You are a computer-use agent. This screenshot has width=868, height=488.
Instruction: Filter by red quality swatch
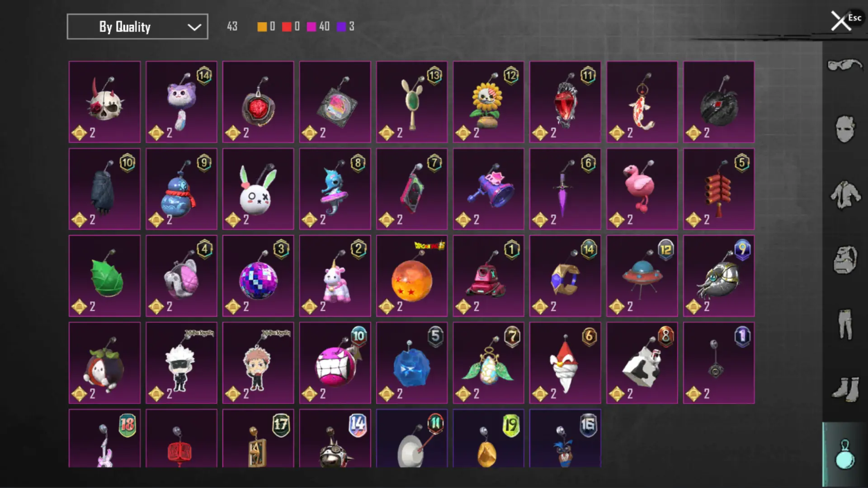coord(287,27)
